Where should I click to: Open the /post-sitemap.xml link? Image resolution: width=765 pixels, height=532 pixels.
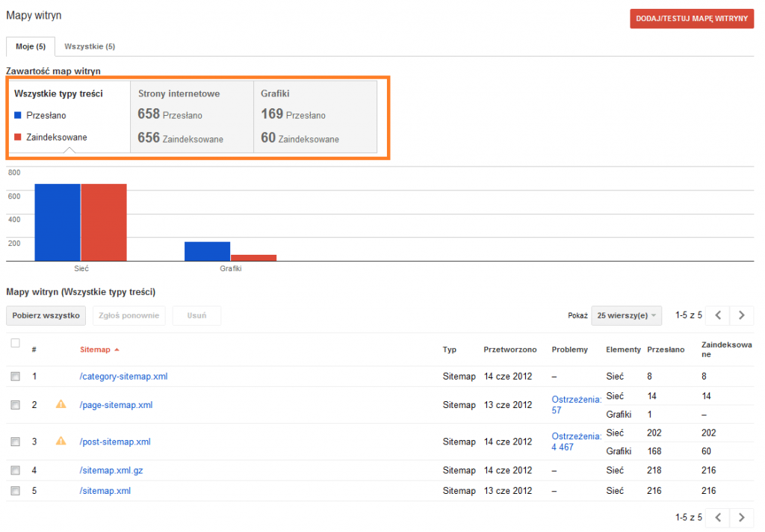(x=115, y=442)
